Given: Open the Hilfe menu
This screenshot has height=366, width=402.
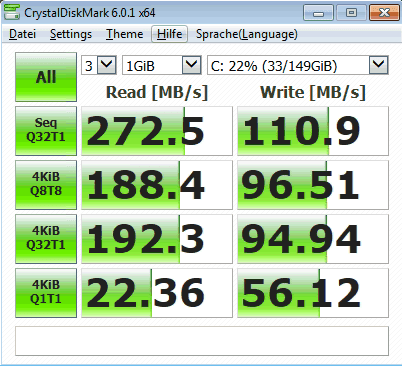Looking at the screenshot, I should point(169,34).
